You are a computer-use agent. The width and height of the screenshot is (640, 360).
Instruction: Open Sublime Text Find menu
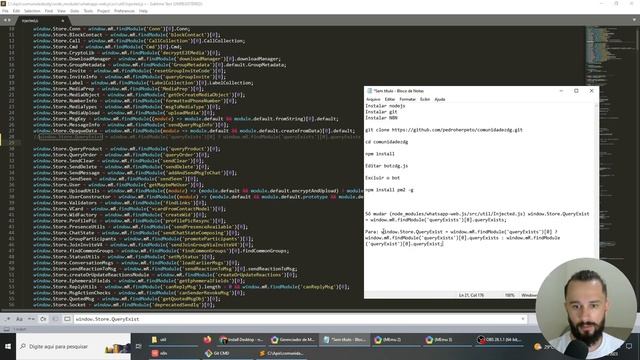point(49,11)
